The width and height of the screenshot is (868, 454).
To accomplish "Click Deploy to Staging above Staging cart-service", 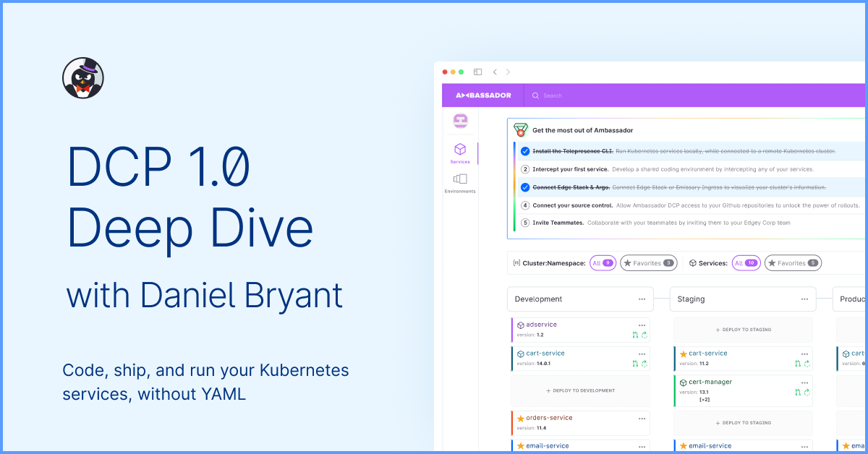I will tap(743, 330).
